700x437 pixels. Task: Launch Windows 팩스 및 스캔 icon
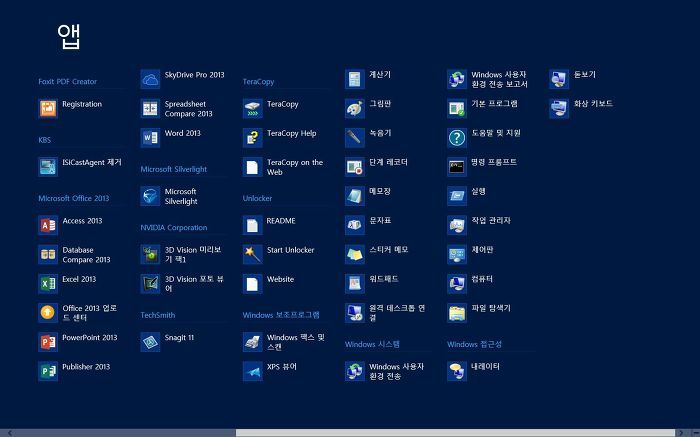pos(252,342)
